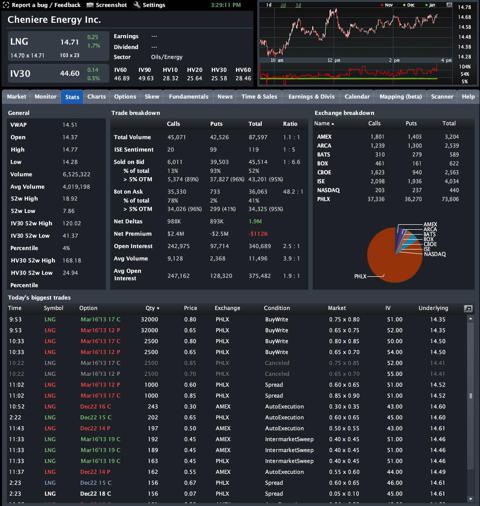Viewport: 480px width, 506px height.
Task: Click the Cheniere Energy Inc. title
Action: 54,20
